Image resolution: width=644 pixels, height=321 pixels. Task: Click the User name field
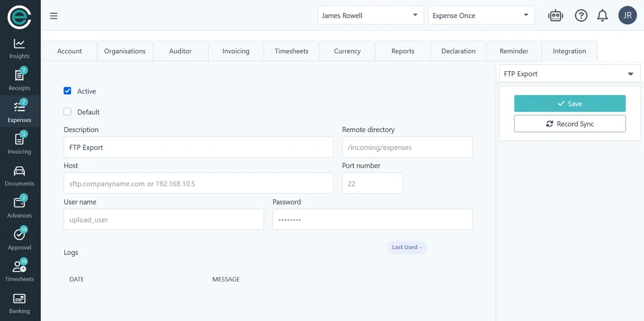164,220
